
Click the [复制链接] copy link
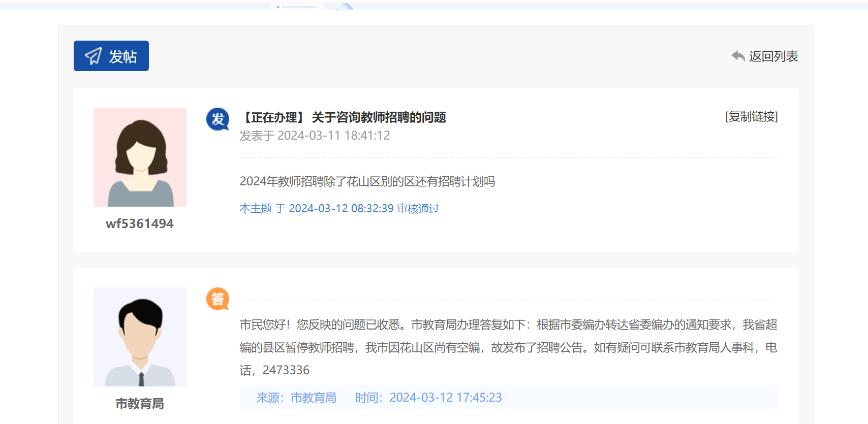coord(751,117)
